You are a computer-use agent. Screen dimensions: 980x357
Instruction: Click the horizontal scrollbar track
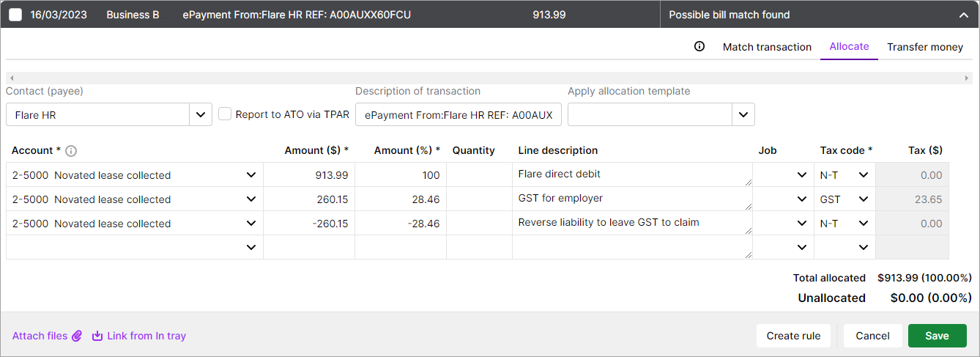[489, 78]
